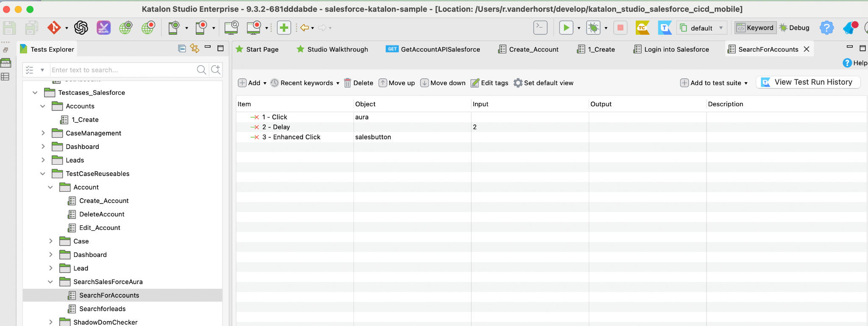Launch the Record Windows tool
Image resolution: width=868 pixels, height=326 pixels.
[x=253, y=28]
